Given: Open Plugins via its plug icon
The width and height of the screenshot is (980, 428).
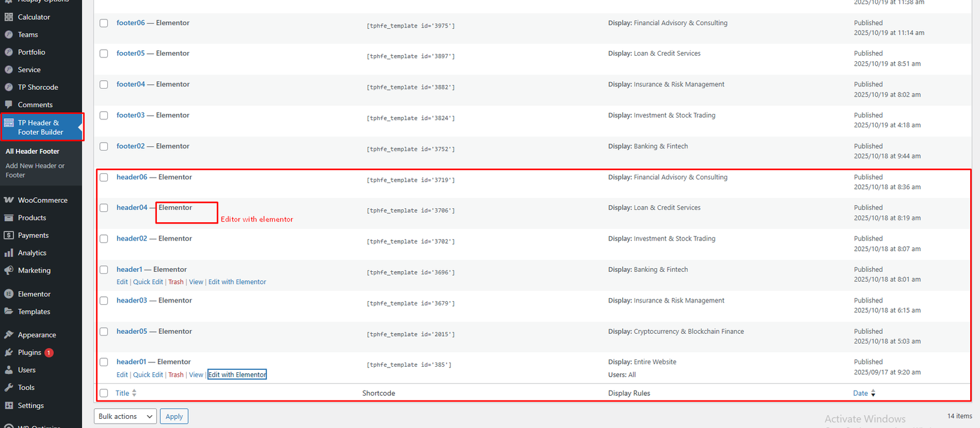Looking at the screenshot, I should (9, 353).
